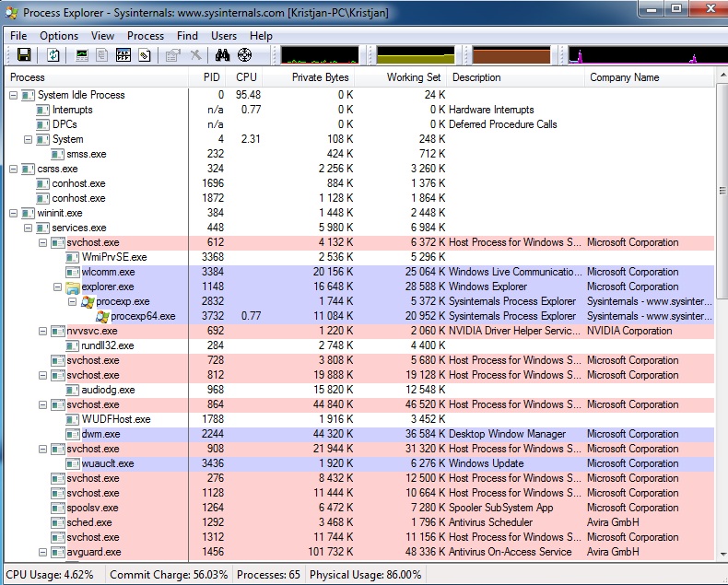This screenshot has height=585, width=728.
Task: Open the Process menu
Action: 146,36
